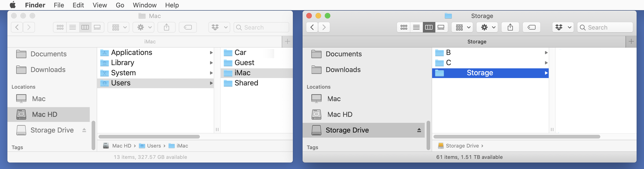Viewport: 644px width, 169px height.
Task: Switch Storage window to icon view
Action: [404, 27]
